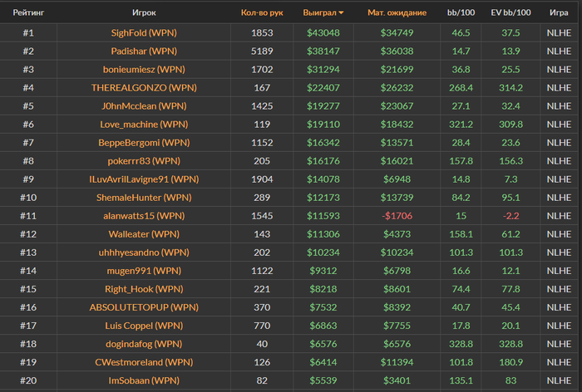Select the #13 rating cell
The height and width of the screenshot is (392, 582).
pyautogui.click(x=28, y=252)
